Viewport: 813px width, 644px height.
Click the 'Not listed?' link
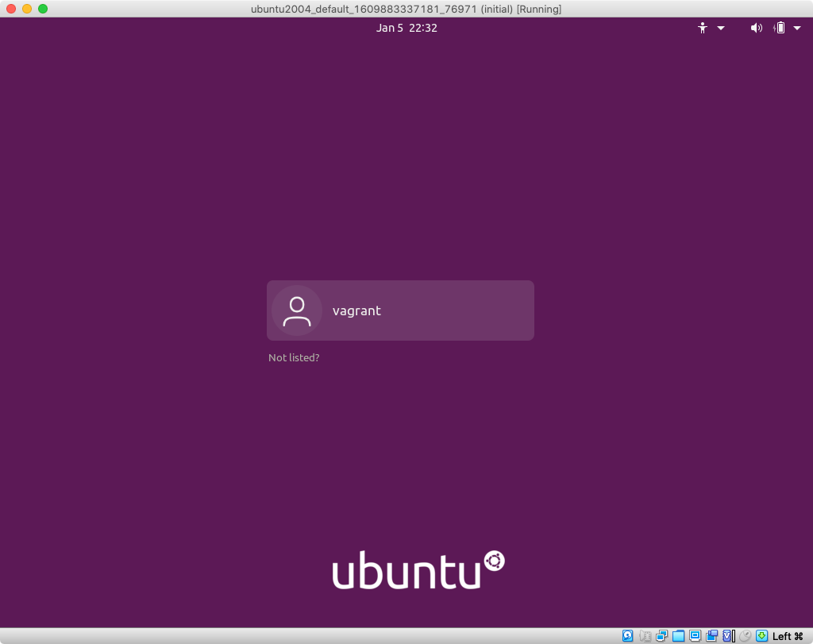coord(294,358)
